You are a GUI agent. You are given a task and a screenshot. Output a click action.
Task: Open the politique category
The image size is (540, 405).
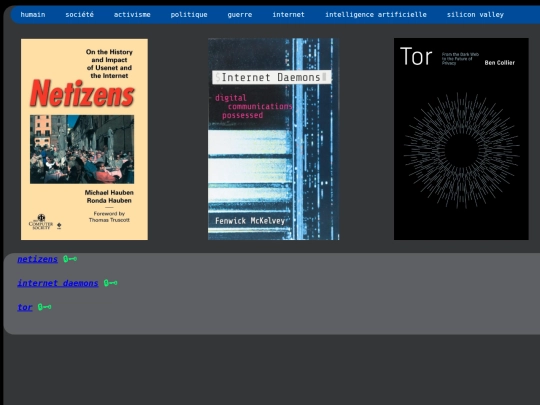(189, 15)
